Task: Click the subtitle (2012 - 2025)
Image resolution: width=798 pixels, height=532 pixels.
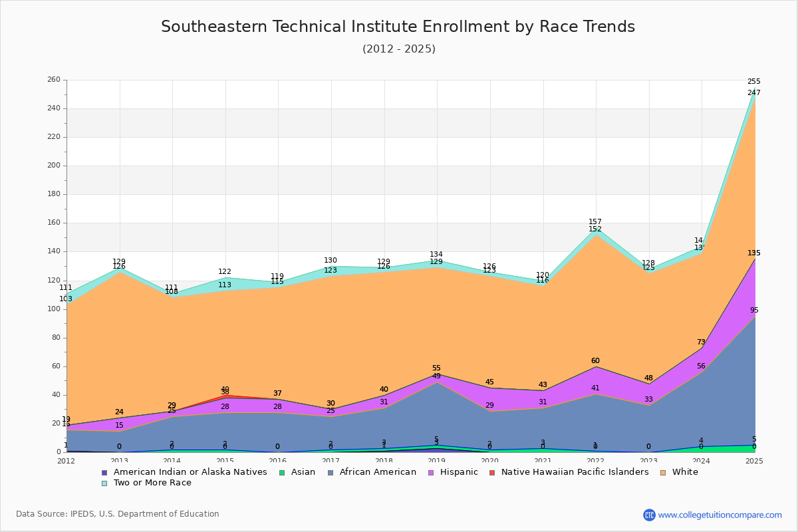Action: 399,49
